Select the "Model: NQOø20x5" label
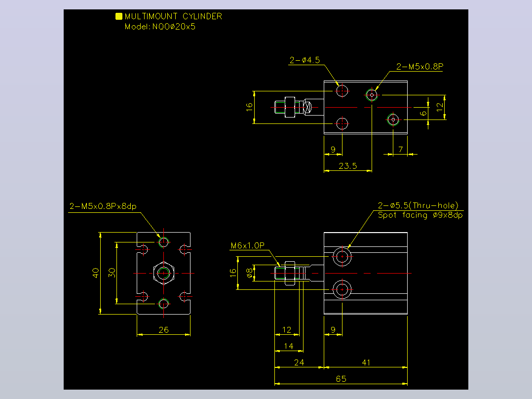The width and height of the screenshot is (532, 399). tap(160, 27)
